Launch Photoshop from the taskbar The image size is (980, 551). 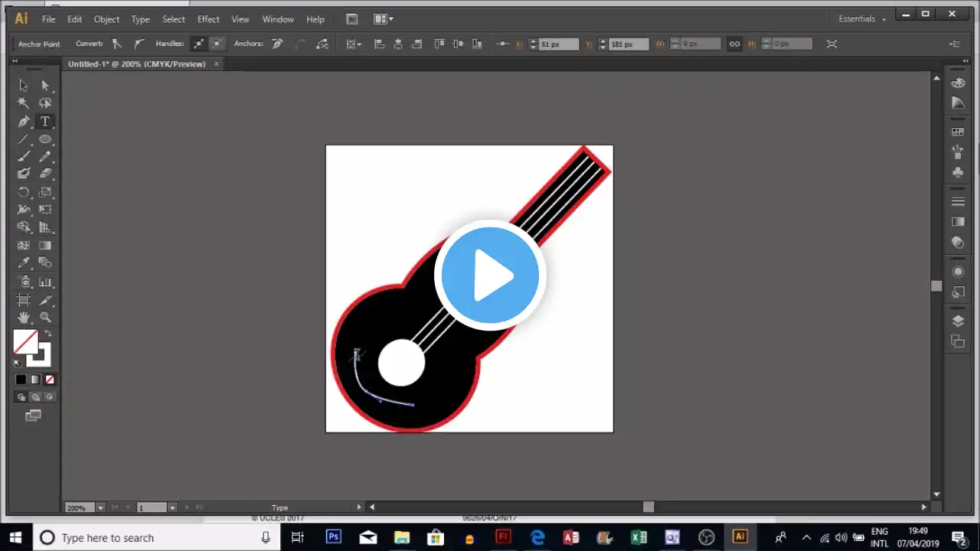coord(333,536)
